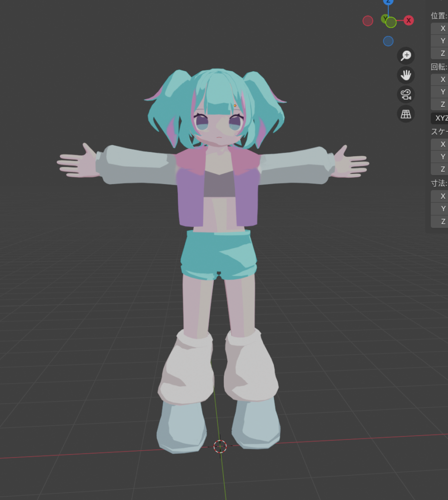The width and height of the screenshot is (448, 500).
Task: Toggle the camera view icon
Action: 405,94
